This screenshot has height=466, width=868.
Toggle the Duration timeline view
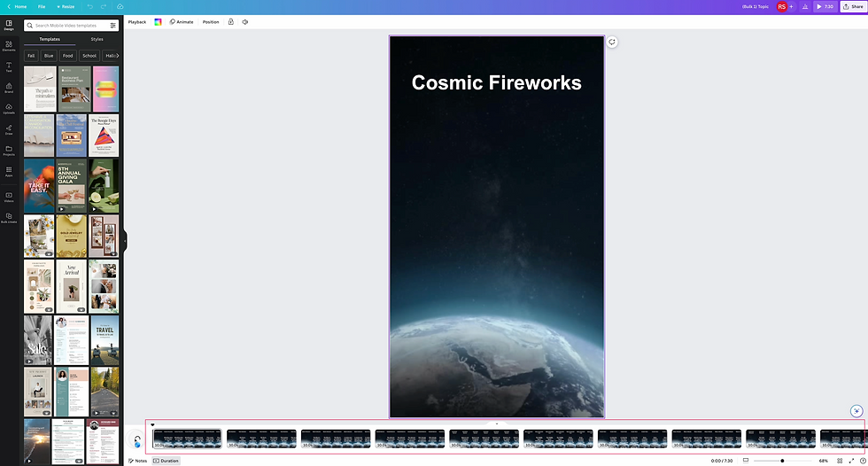(x=167, y=461)
